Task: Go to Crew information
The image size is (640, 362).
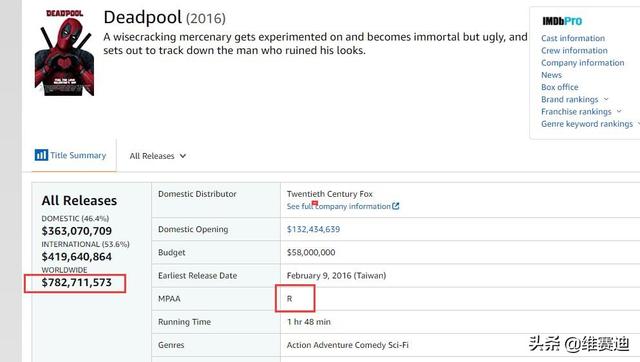Action: pyautogui.click(x=574, y=51)
